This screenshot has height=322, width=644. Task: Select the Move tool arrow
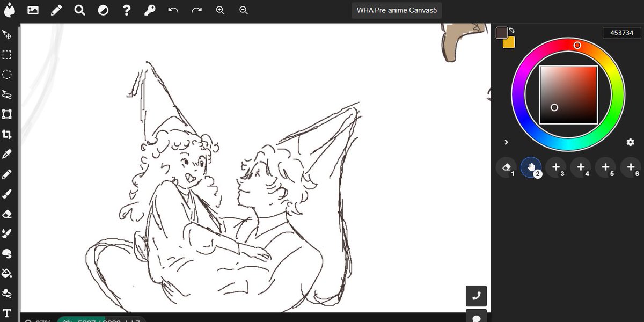point(7,35)
